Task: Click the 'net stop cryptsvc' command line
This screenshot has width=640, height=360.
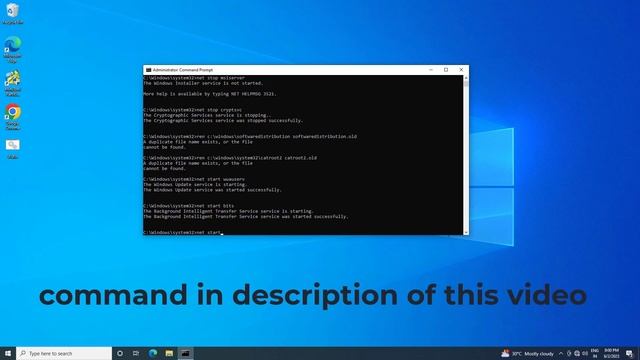Action: [193, 110]
